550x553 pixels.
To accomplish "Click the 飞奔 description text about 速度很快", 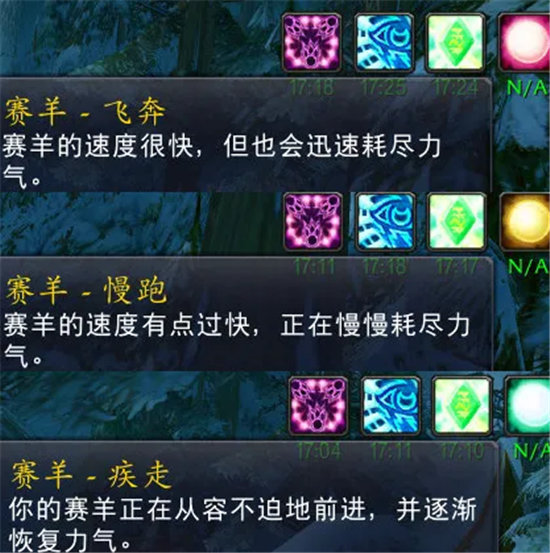I will point(222,161).
